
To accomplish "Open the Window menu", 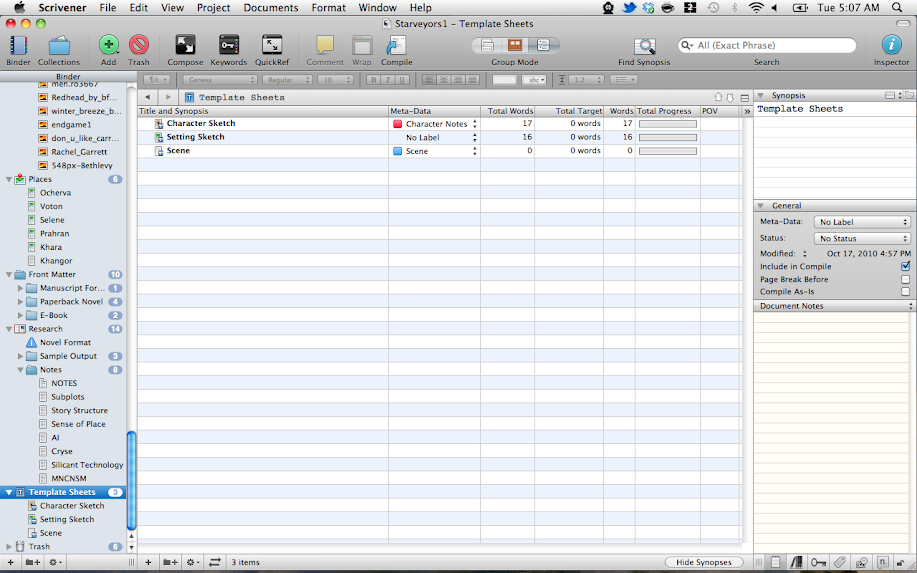I will [377, 8].
